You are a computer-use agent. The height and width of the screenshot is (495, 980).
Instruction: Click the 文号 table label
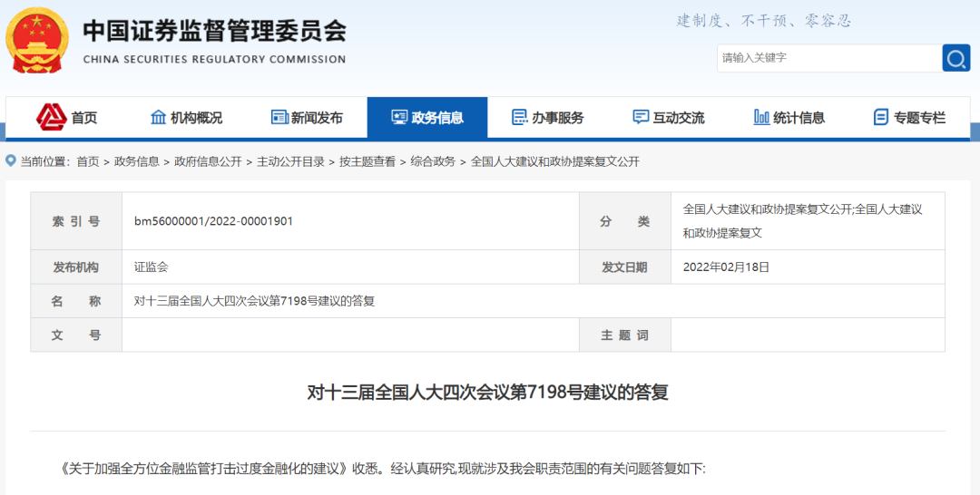pos(76,335)
